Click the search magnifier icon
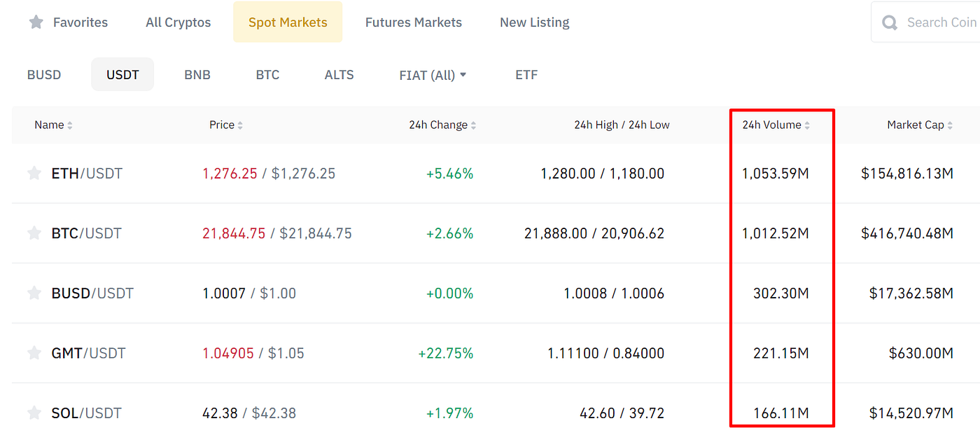This screenshot has height=435, width=980. (890, 22)
